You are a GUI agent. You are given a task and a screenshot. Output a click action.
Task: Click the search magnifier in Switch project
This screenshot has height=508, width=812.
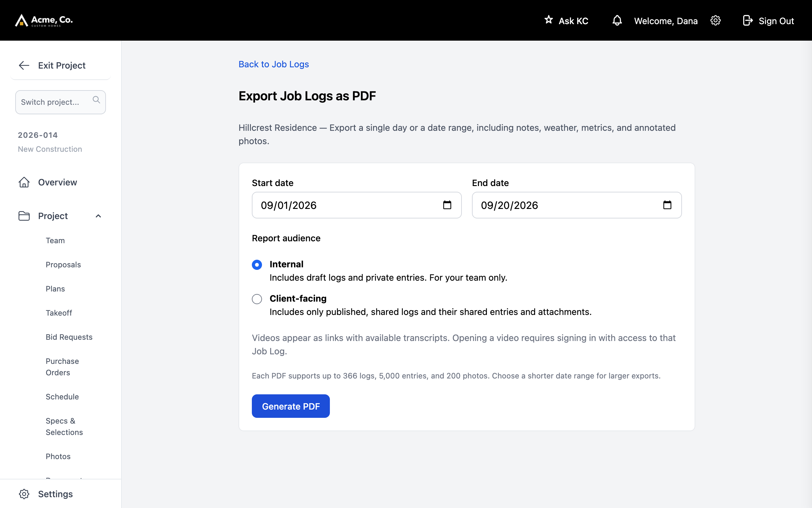(x=96, y=100)
